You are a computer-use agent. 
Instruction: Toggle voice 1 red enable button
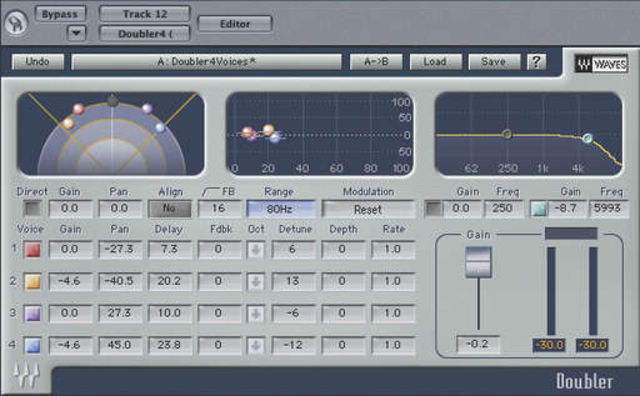[33, 250]
